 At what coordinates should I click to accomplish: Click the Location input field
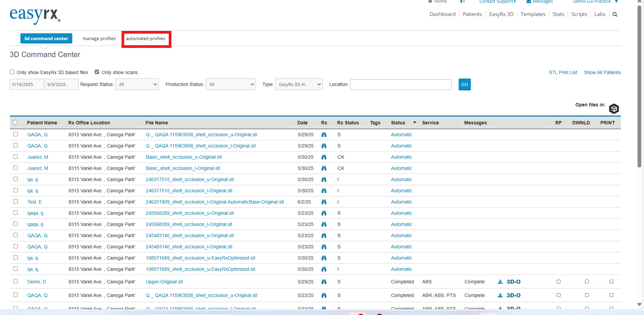[x=401, y=84]
